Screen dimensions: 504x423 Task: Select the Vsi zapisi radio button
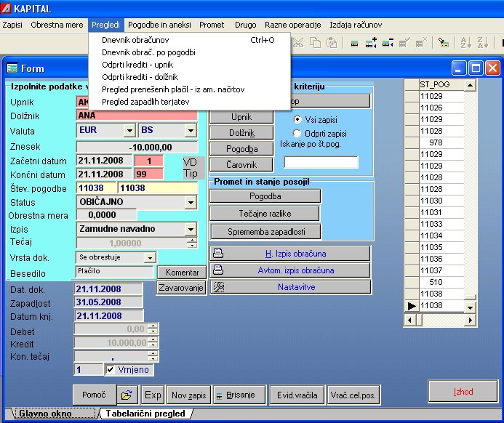coord(297,119)
